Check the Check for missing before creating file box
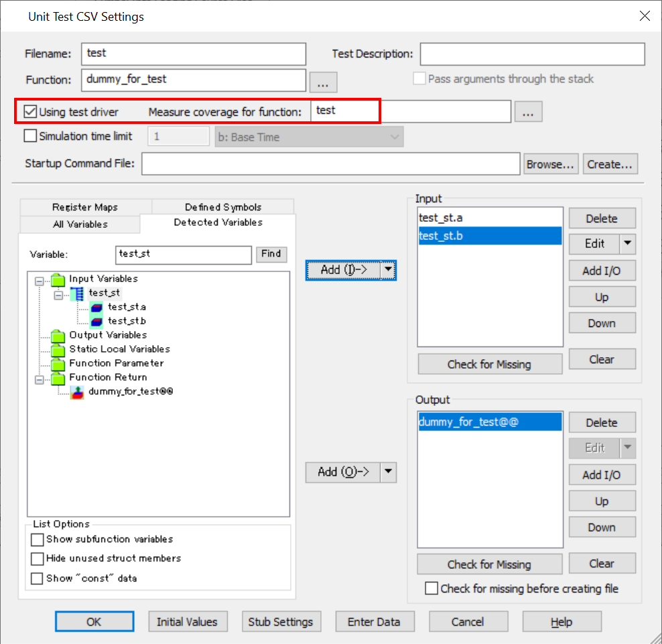 [431, 588]
